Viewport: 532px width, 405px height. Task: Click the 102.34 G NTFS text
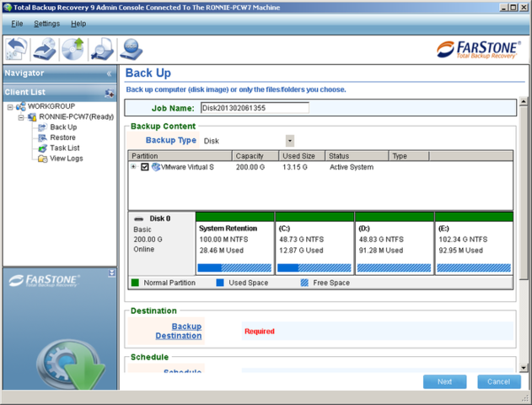tap(463, 240)
